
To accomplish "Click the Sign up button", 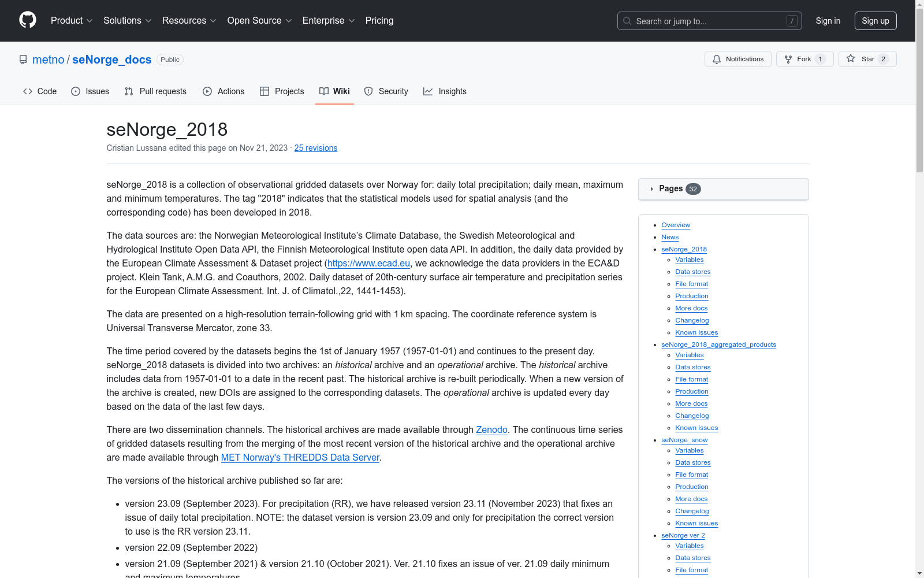I will 875,21.
